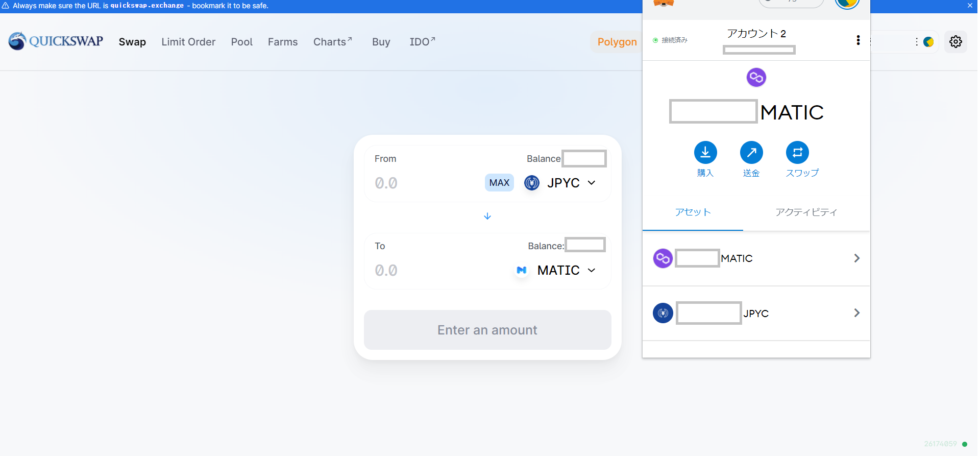Click the MetaMask send (送金) arrow icon

point(751,152)
